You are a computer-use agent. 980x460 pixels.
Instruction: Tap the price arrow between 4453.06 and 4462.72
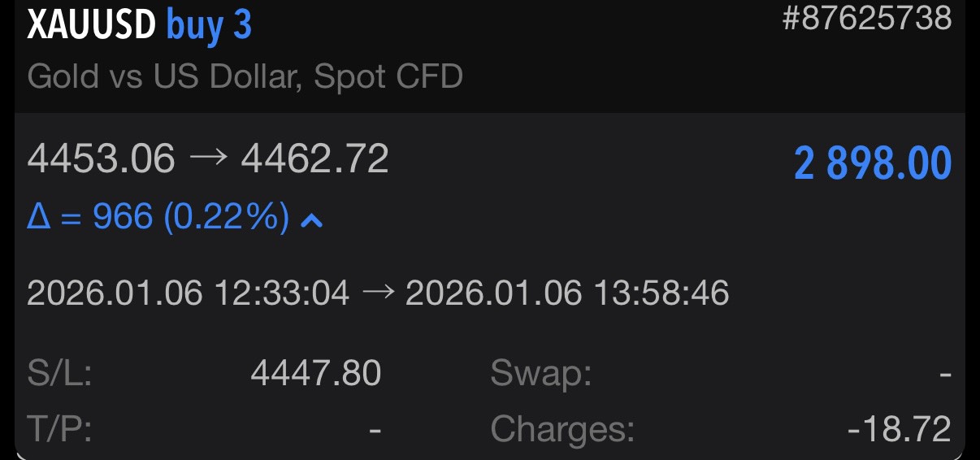pos(207,159)
